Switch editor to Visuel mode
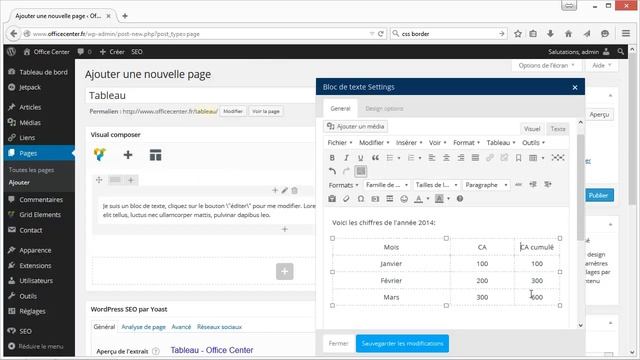 coord(532,129)
